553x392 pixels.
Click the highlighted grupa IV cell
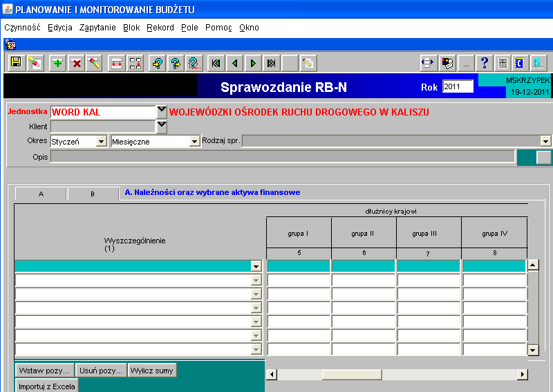click(494, 266)
